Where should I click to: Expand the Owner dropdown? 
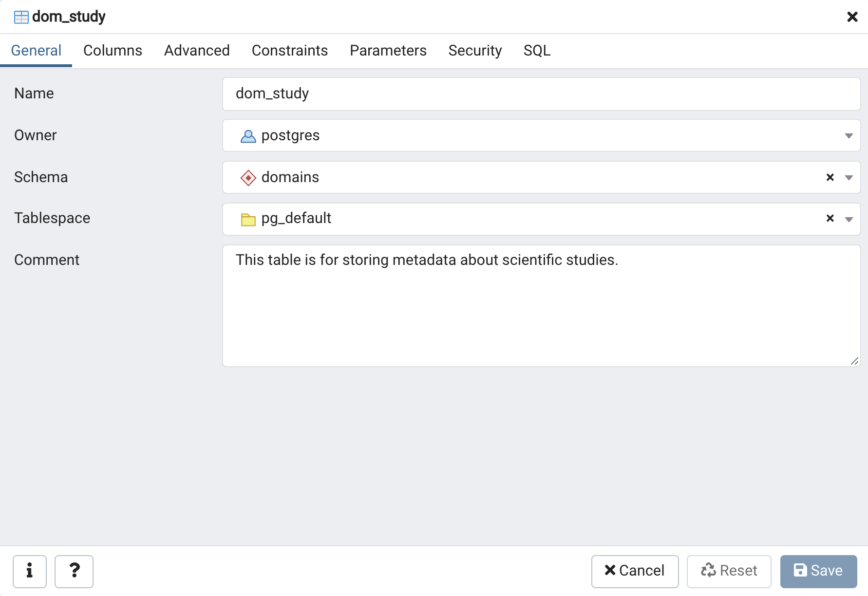coord(849,136)
